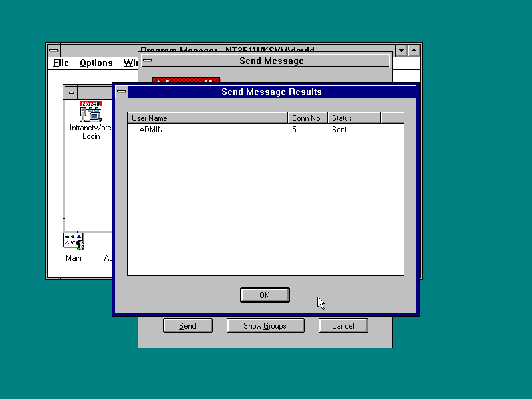Click the 'Sent' status cell
Viewport: 532px width, 399px height.
pos(339,130)
